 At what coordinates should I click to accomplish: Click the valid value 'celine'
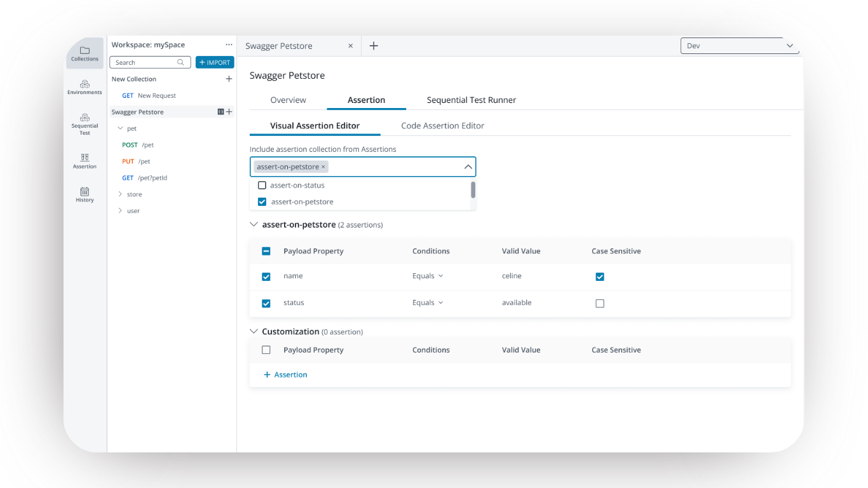coord(512,276)
